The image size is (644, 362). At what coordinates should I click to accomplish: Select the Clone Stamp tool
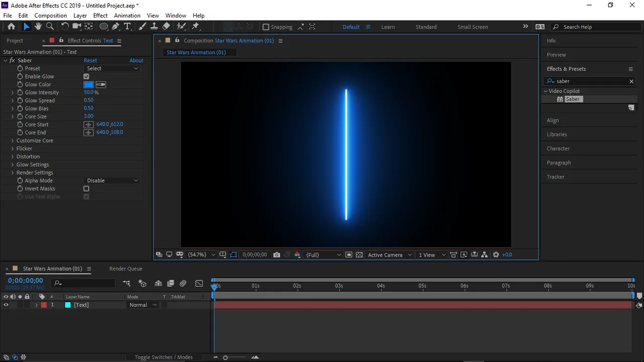click(154, 27)
